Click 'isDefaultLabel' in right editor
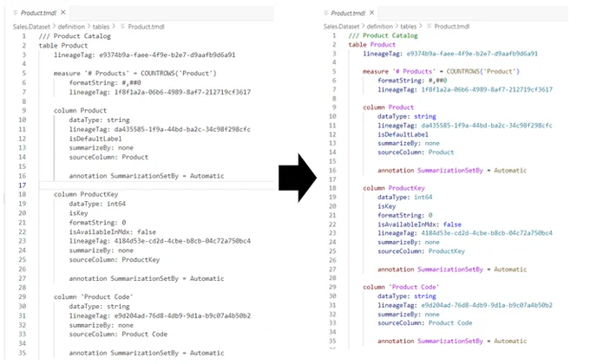This screenshot has width=590, height=364. tap(403, 134)
